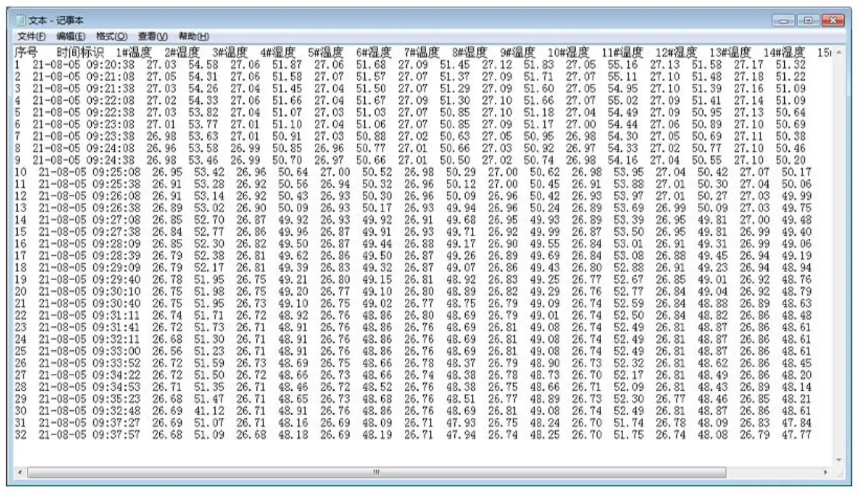
Task: Close the Notepad window
Action: coord(832,21)
